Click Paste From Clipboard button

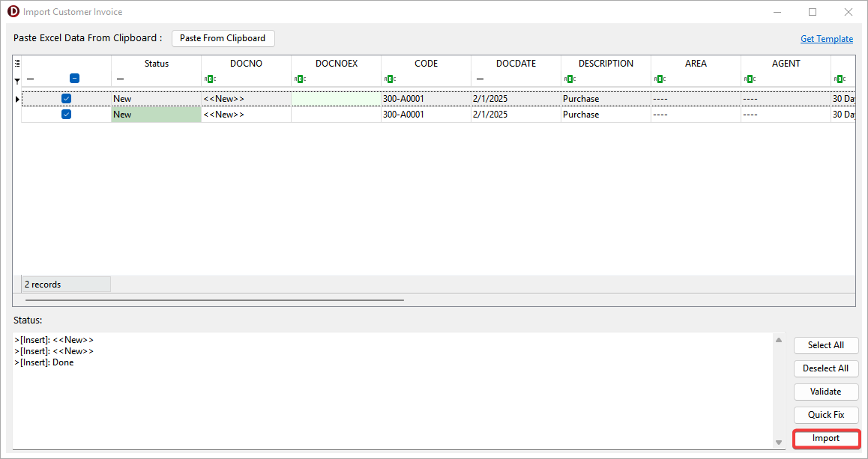pos(223,38)
